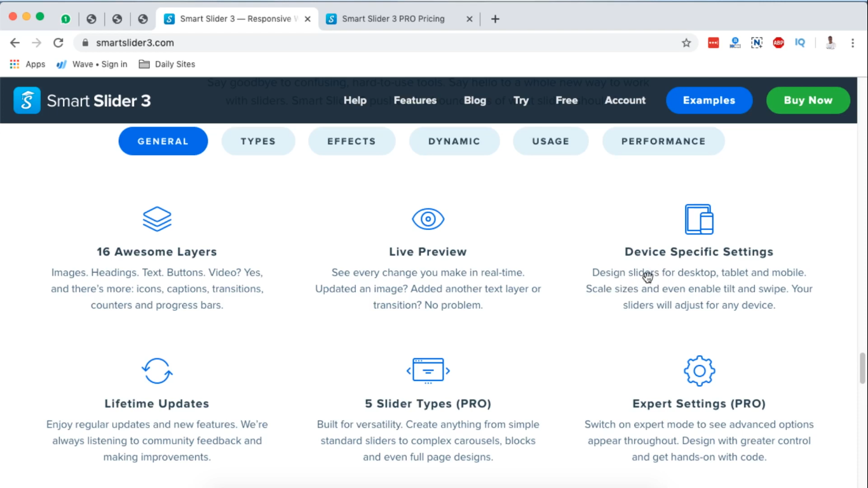Click the slider window icon above 5 Slider Types

(428, 371)
